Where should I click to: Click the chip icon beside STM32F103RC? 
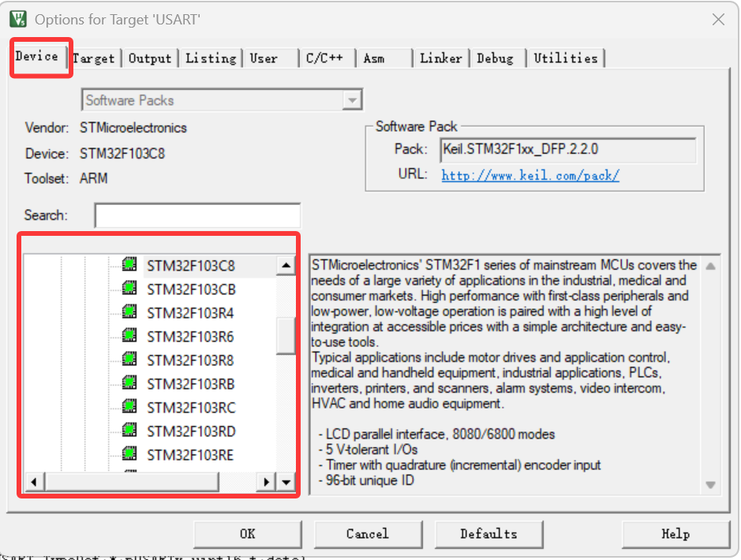pyautogui.click(x=129, y=405)
